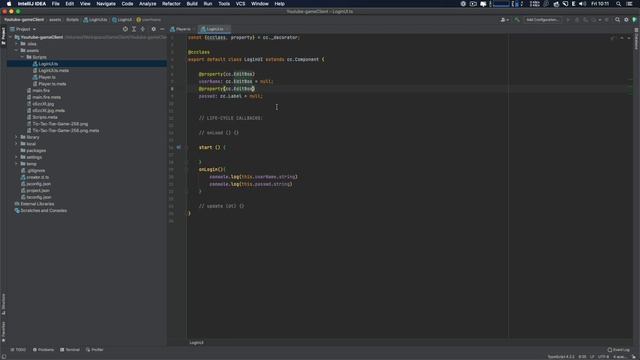Click the shield icon at toolbar end

coord(634,20)
